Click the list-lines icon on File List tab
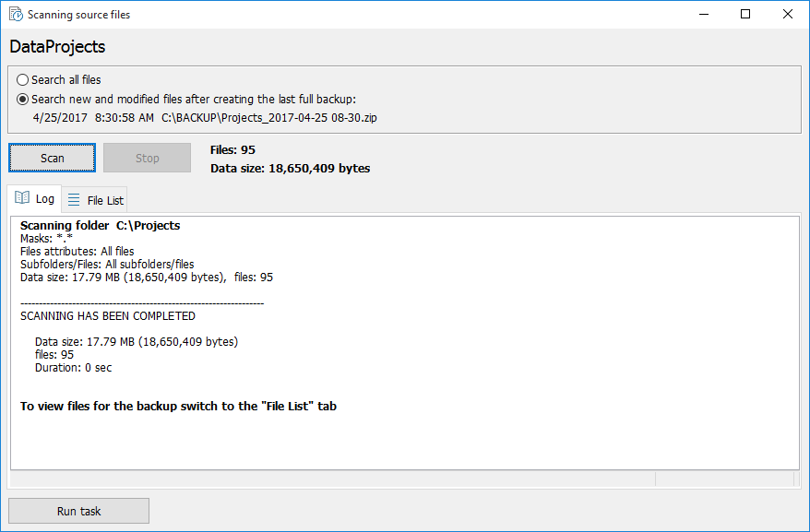 [74, 200]
